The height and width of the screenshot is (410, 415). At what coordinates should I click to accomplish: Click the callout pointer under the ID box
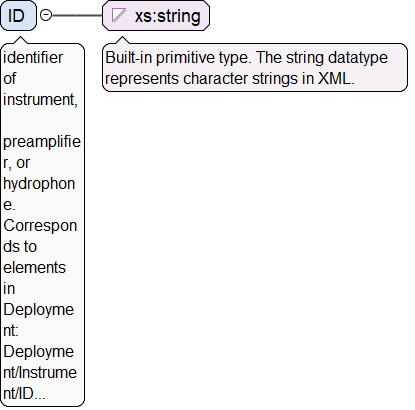[x=21, y=40]
